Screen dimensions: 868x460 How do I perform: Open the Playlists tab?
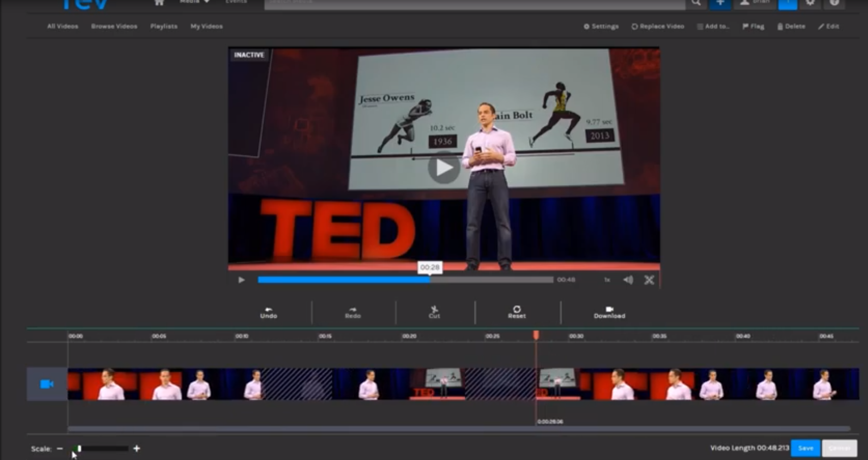(x=163, y=26)
